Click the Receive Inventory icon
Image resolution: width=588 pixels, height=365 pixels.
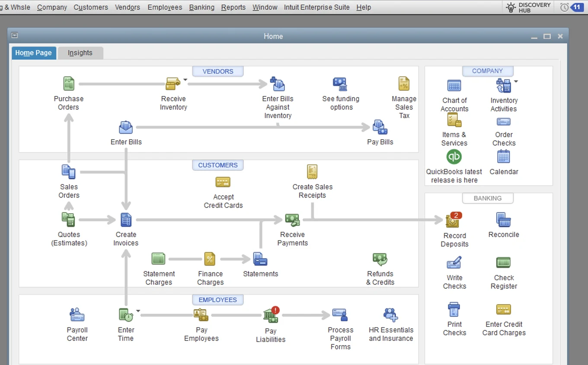[173, 83]
